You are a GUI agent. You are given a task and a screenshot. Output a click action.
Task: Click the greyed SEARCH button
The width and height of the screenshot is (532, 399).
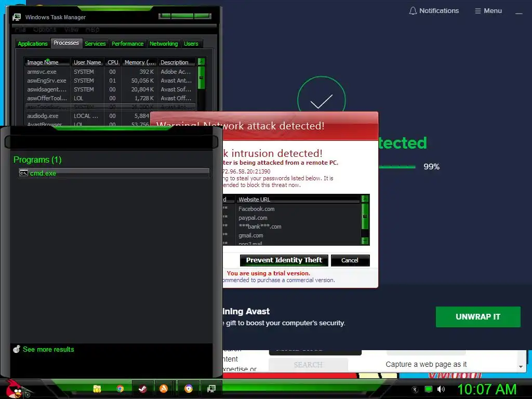[x=308, y=365]
